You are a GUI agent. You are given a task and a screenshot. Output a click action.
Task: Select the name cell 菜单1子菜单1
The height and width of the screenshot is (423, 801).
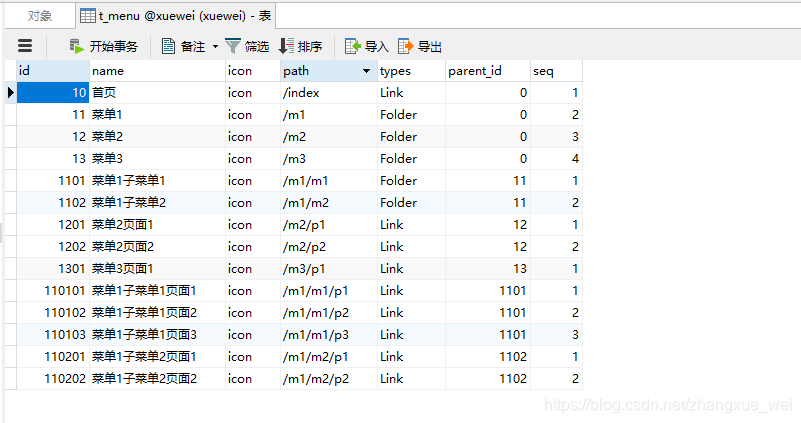157,180
